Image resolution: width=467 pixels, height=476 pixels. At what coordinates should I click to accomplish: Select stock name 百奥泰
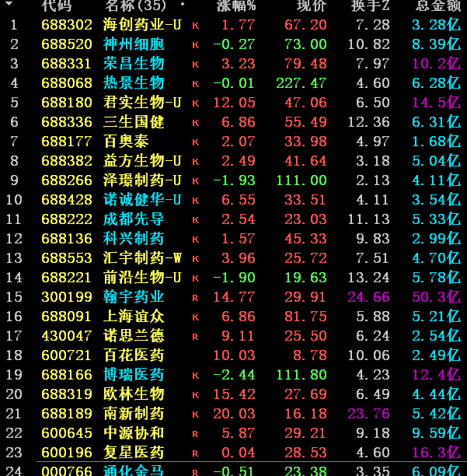(126, 141)
